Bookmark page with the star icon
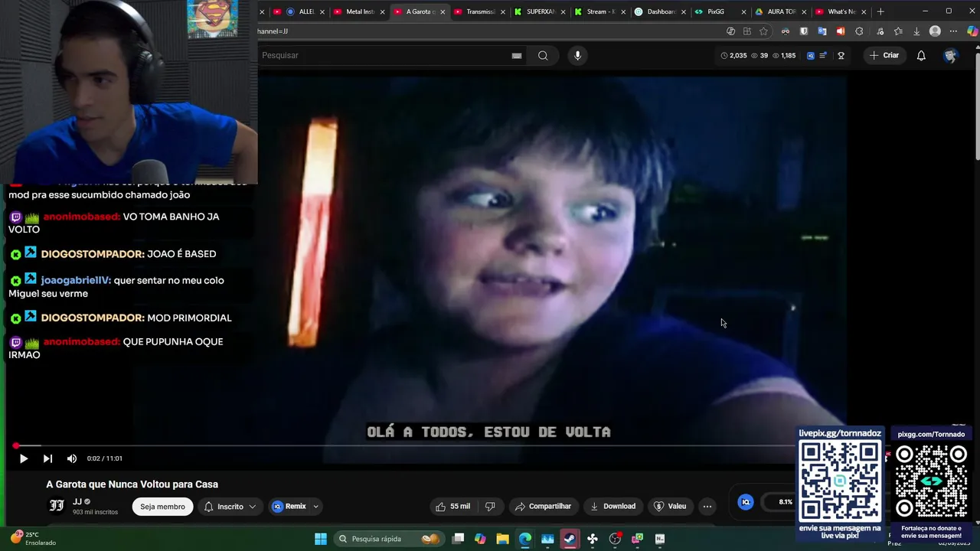Screen dimensions: 980x551 coord(763,31)
